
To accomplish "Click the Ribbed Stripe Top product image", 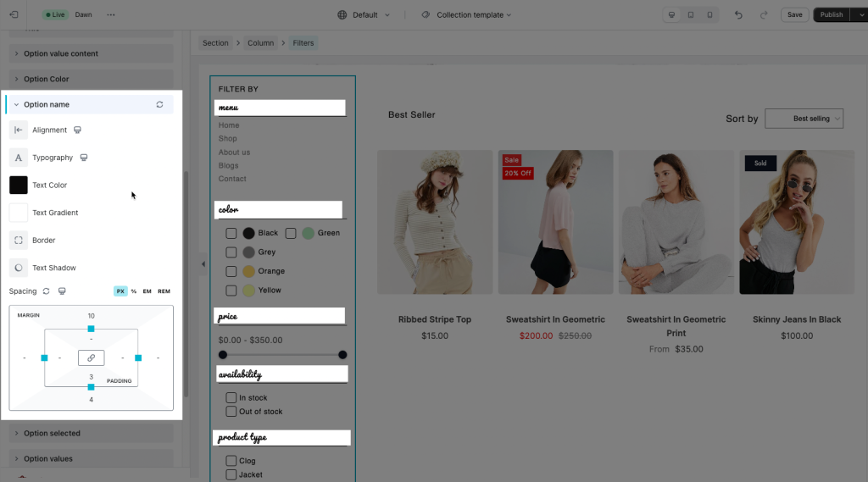I will coord(435,222).
